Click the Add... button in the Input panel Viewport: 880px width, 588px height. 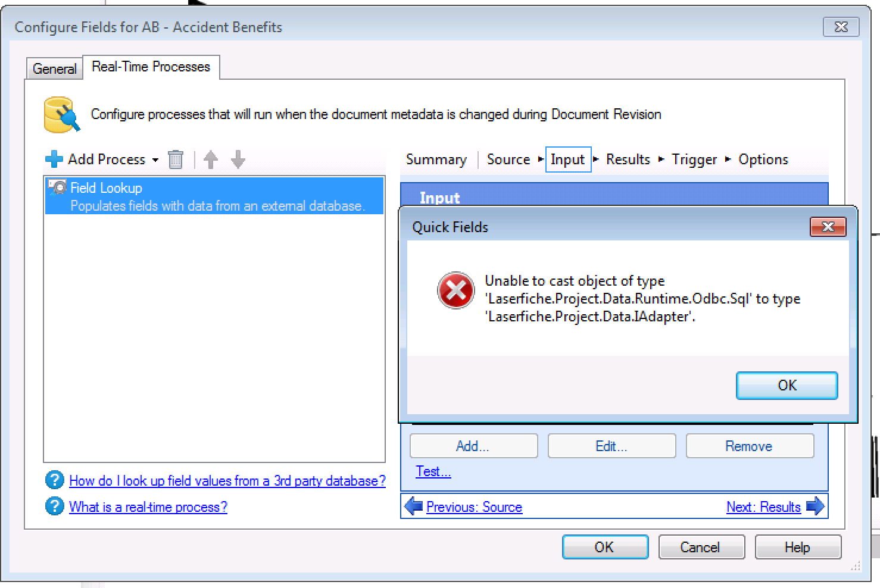coord(473,446)
